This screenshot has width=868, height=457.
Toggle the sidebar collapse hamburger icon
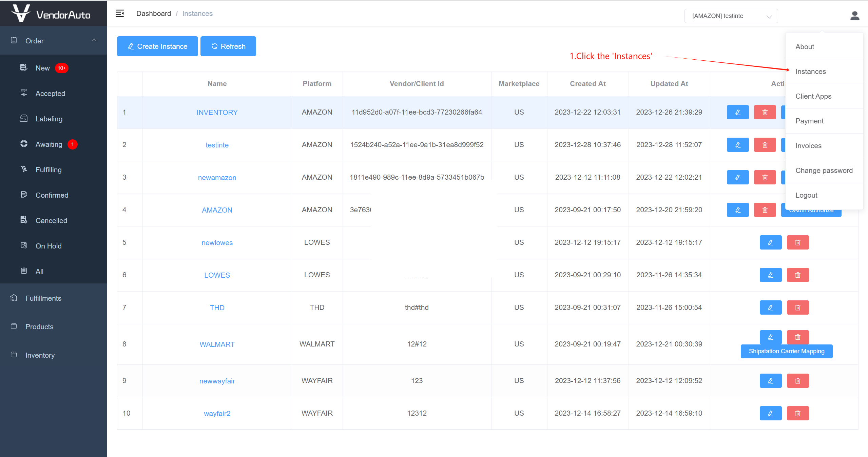coord(120,14)
